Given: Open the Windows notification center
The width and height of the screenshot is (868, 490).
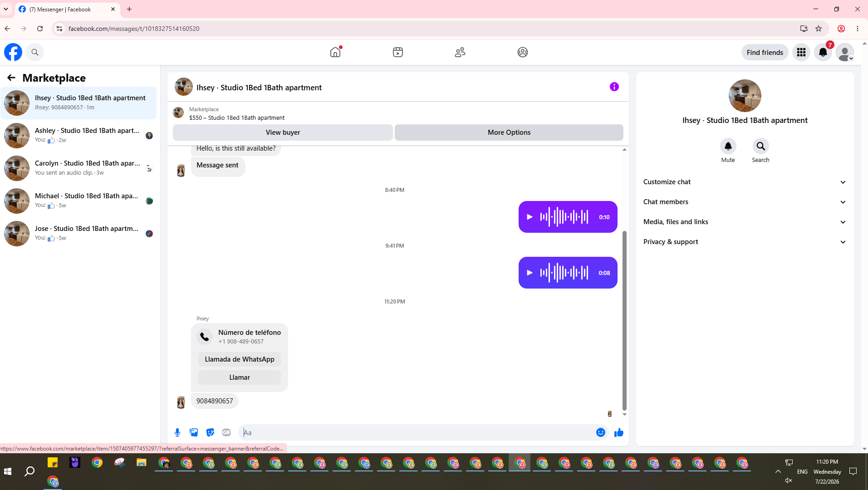Looking at the screenshot, I should 853,471.
